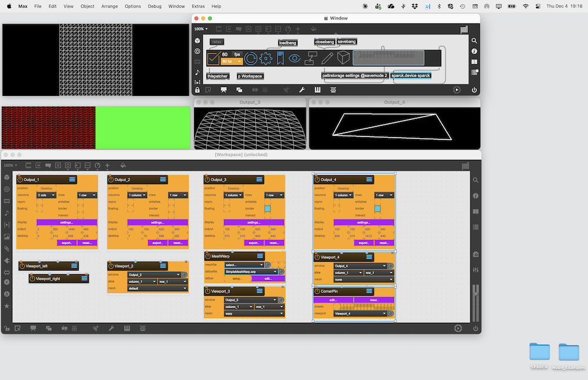
Task: Click the circular refresh icon in SPARCK toolbar
Action: 251,58
